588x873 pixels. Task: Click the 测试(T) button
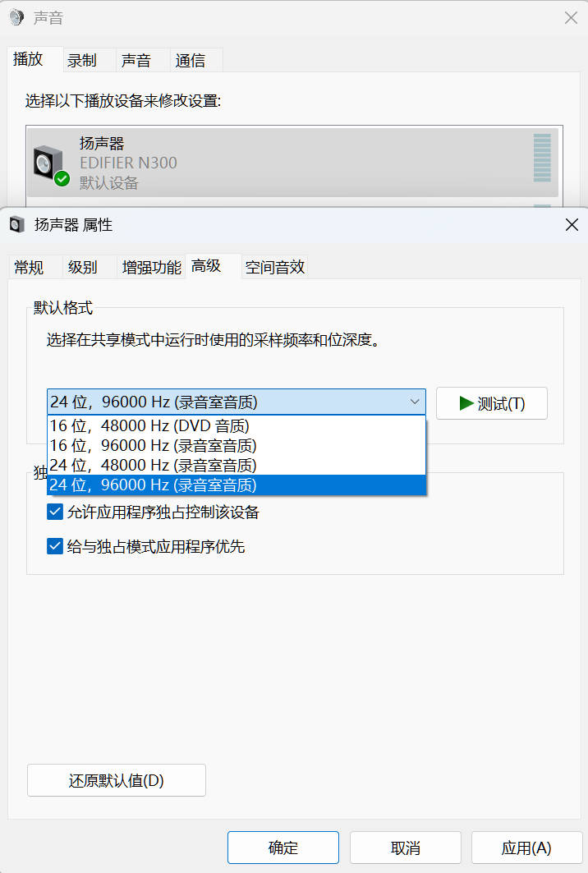click(x=492, y=403)
